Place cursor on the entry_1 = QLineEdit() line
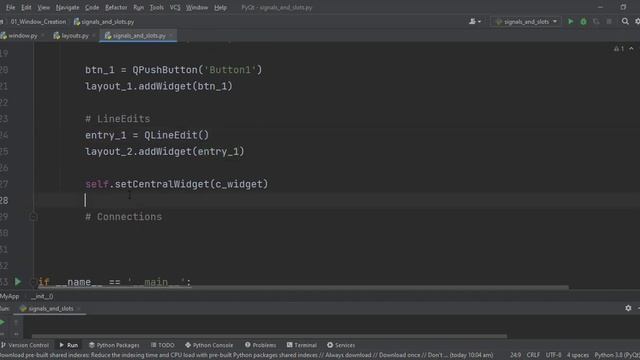This screenshot has width=640, height=360. tap(147, 135)
